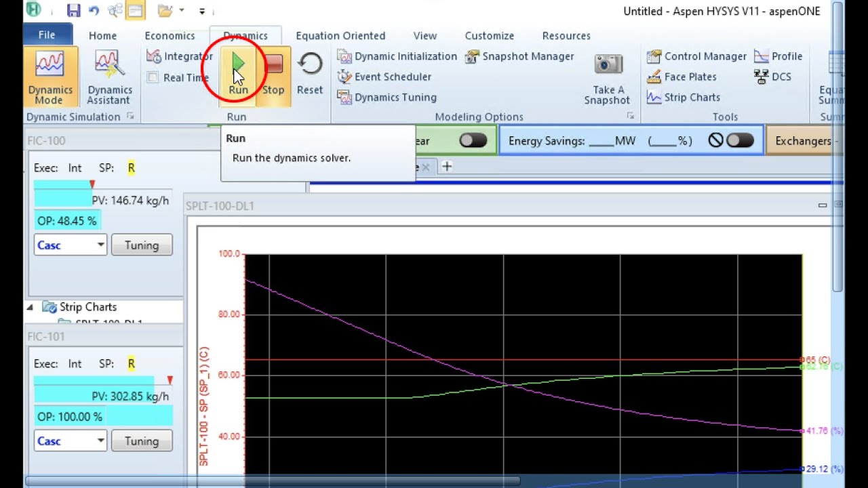Click the SPLT-100-DL1 window title bar

click(501, 205)
